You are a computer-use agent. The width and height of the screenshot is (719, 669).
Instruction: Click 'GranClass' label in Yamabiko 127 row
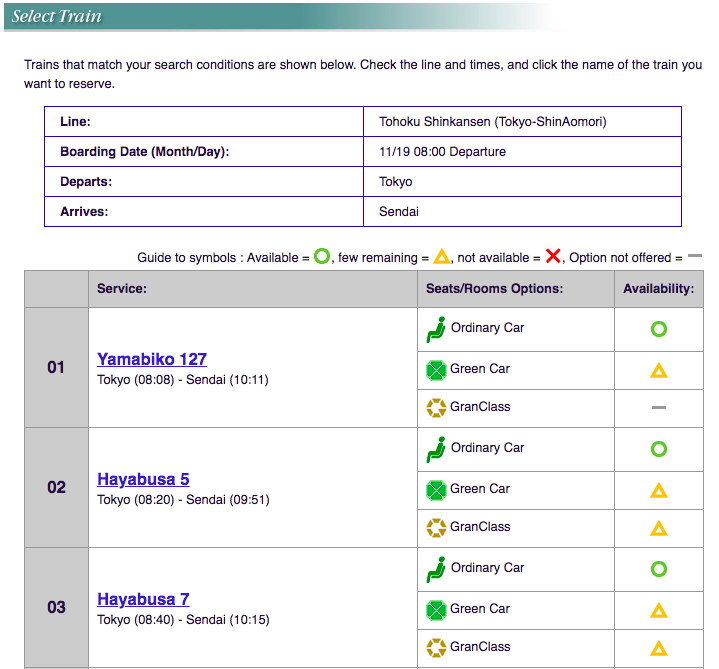pos(480,407)
